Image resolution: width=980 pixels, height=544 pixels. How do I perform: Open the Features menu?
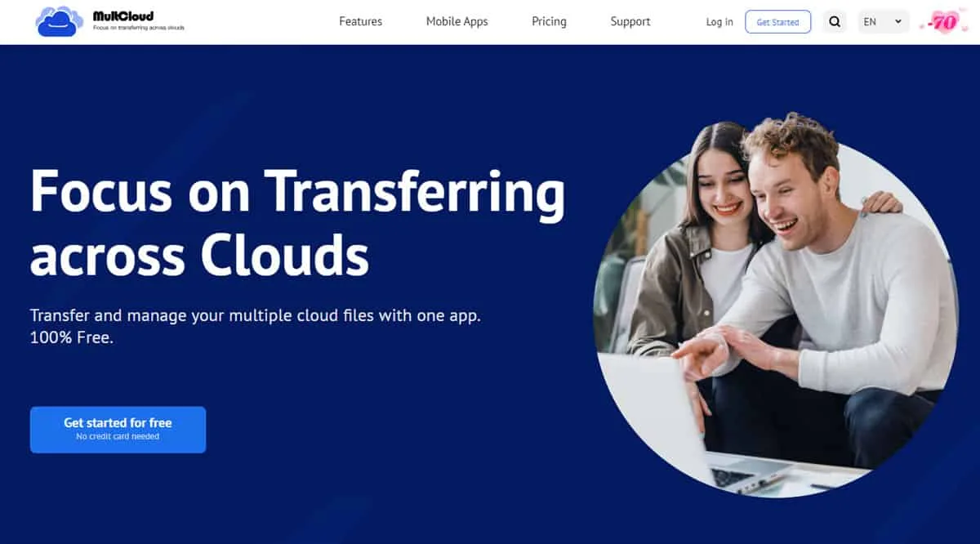click(x=360, y=22)
